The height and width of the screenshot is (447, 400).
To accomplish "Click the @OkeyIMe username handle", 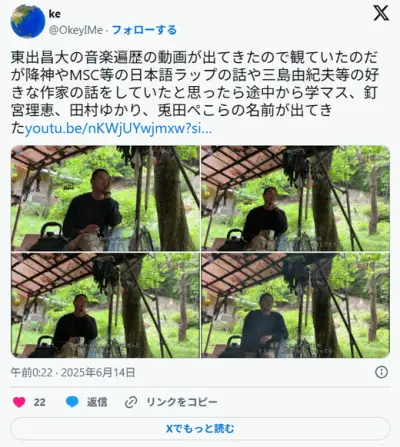I will coord(76,30).
